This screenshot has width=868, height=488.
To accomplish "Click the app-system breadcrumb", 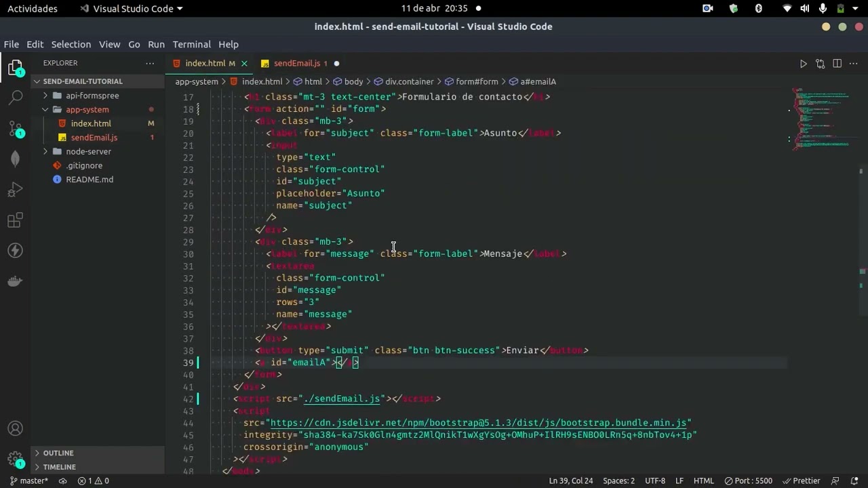I will tap(197, 81).
